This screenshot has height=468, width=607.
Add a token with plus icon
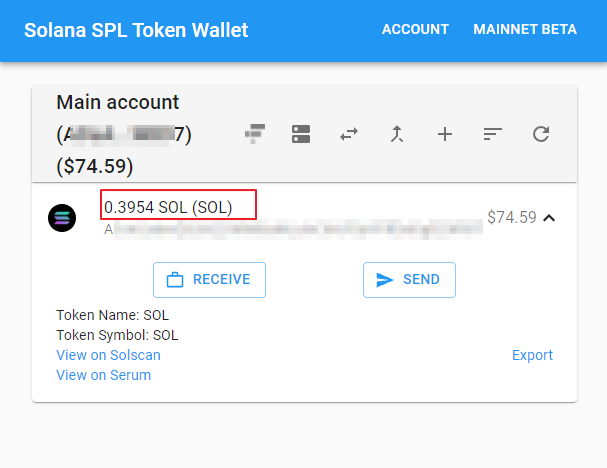[x=445, y=134]
